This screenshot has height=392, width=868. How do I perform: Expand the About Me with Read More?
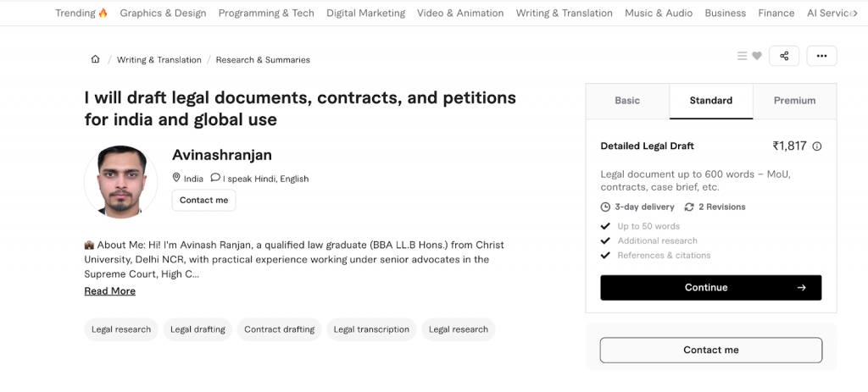pos(109,291)
